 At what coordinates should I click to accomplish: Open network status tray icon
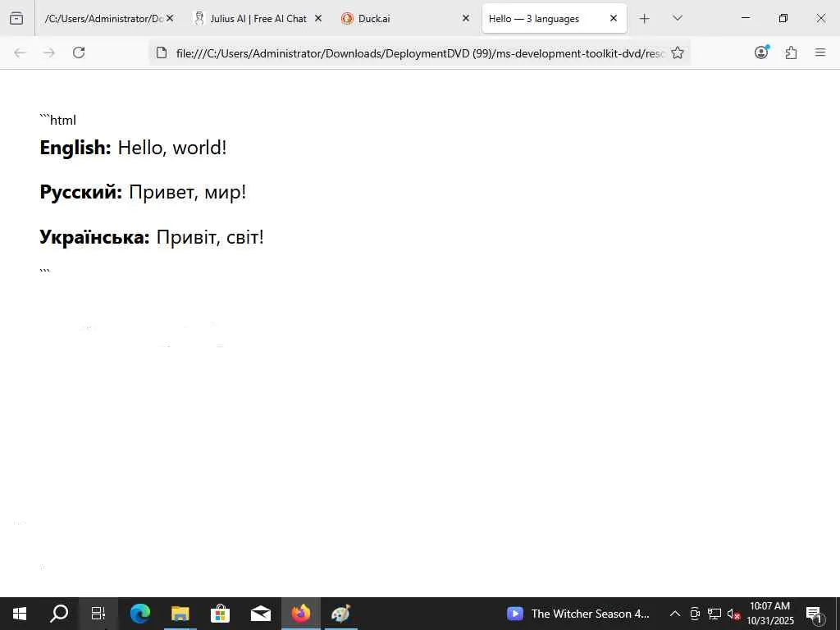click(x=714, y=614)
